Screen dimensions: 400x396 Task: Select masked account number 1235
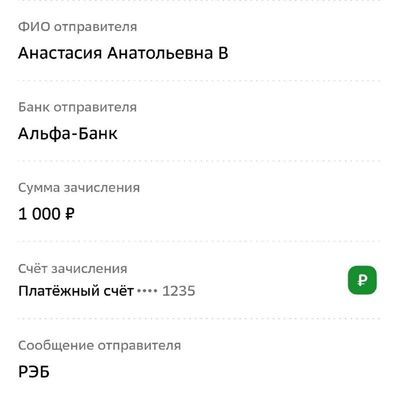point(179,291)
